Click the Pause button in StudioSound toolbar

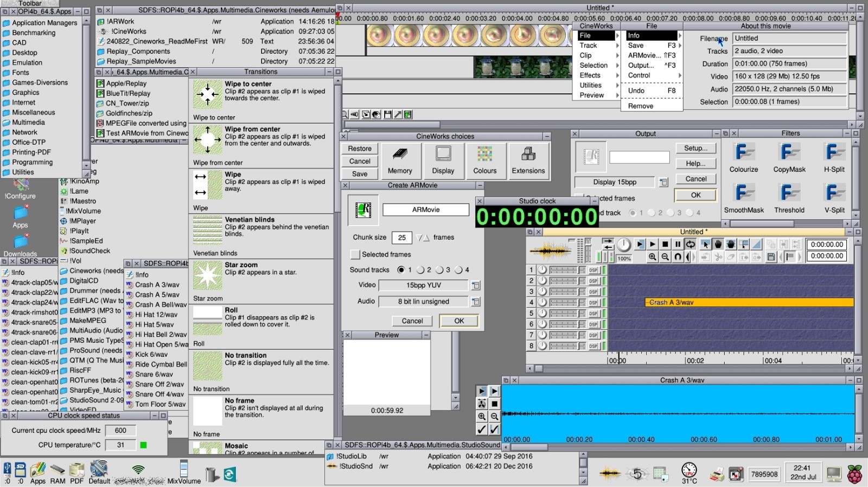(678, 245)
